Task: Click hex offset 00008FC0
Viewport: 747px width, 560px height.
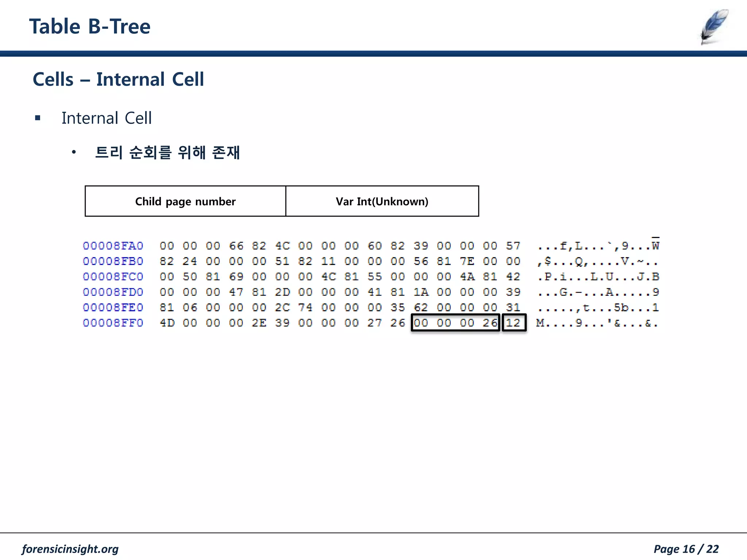Action: pyautogui.click(x=113, y=276)
